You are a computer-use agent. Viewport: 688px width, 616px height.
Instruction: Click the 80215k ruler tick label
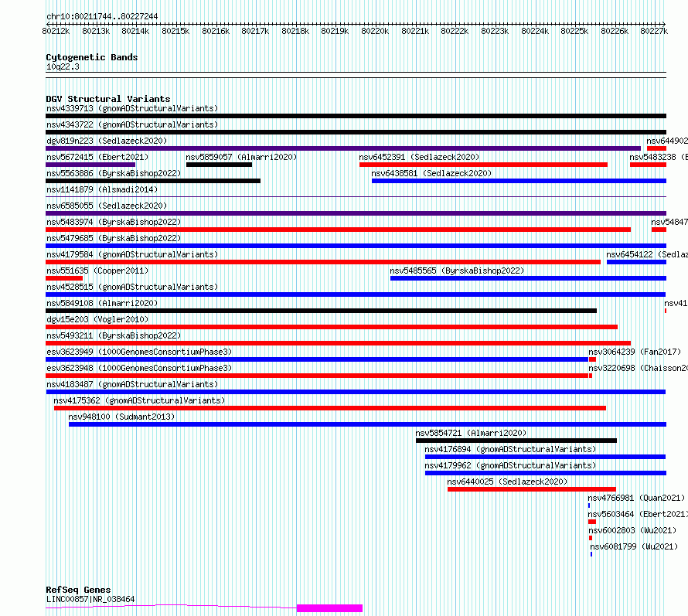[x=175, y=31]
